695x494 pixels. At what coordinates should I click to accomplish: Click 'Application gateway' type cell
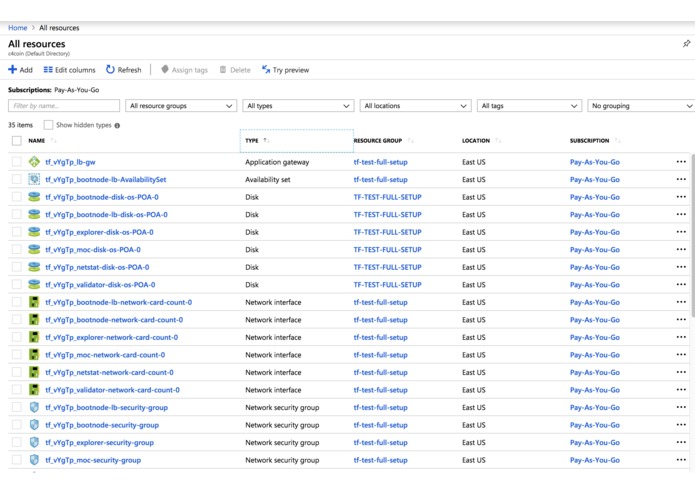click(x=277, y=162)
